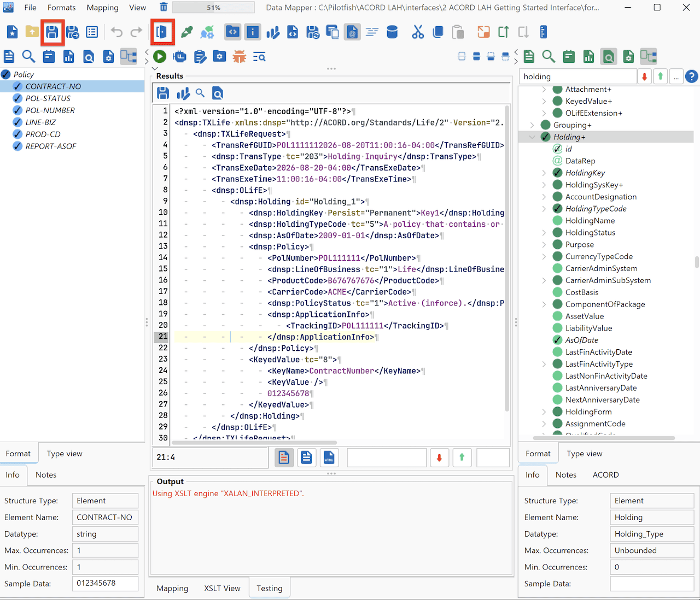Click the HTML document view icon below editor
This screenshot has height=600, width=700.
click(329, 457)
